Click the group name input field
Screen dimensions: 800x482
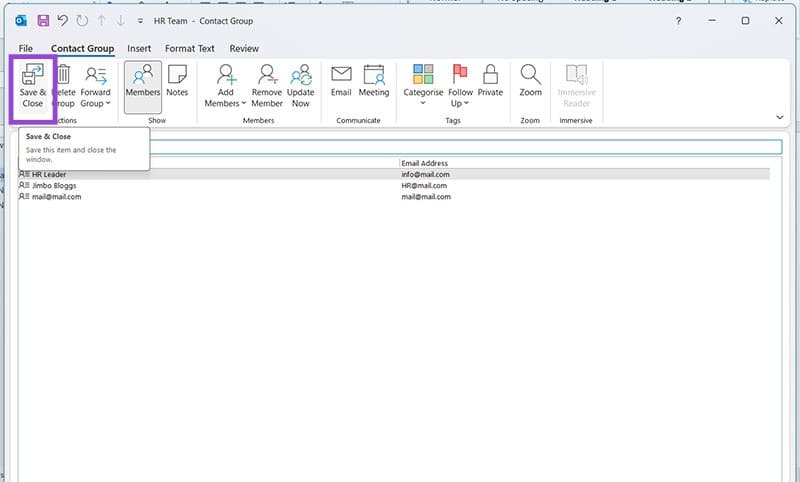[460, 147]
